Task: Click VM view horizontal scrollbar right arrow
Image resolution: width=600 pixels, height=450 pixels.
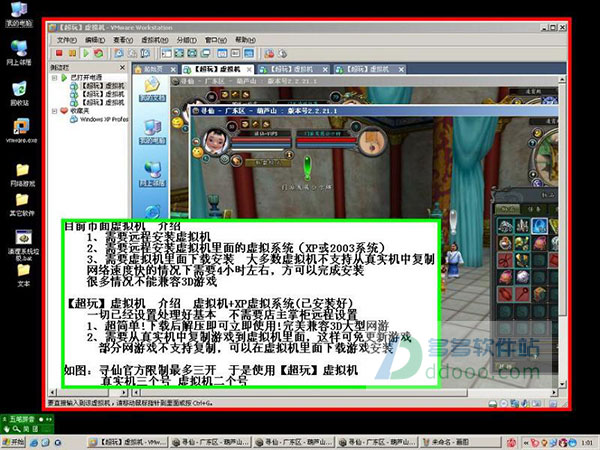Action: (554, 393)
